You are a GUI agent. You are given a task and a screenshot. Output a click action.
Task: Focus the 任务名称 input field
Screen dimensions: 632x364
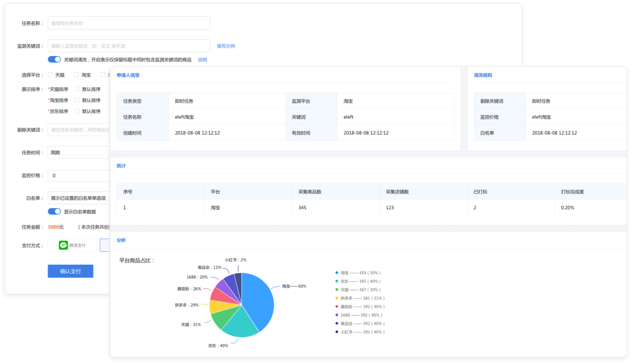(x=129, y=23)
